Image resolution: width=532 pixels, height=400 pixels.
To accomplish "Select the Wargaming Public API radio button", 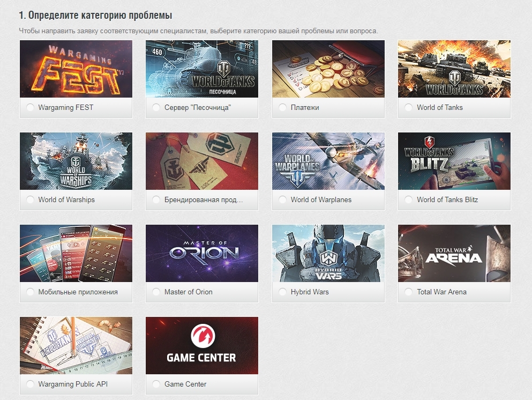I will click(30, 384).
